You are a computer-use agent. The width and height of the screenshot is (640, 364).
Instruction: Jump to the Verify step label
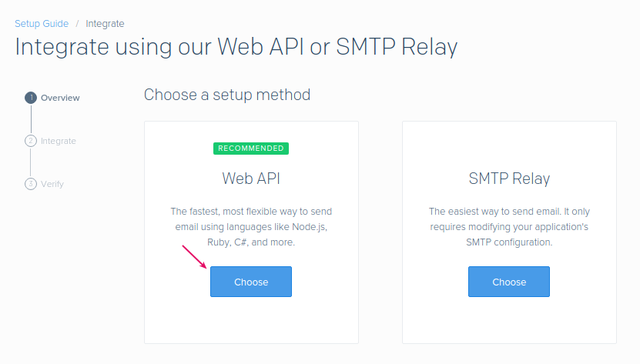coord(52,184)
